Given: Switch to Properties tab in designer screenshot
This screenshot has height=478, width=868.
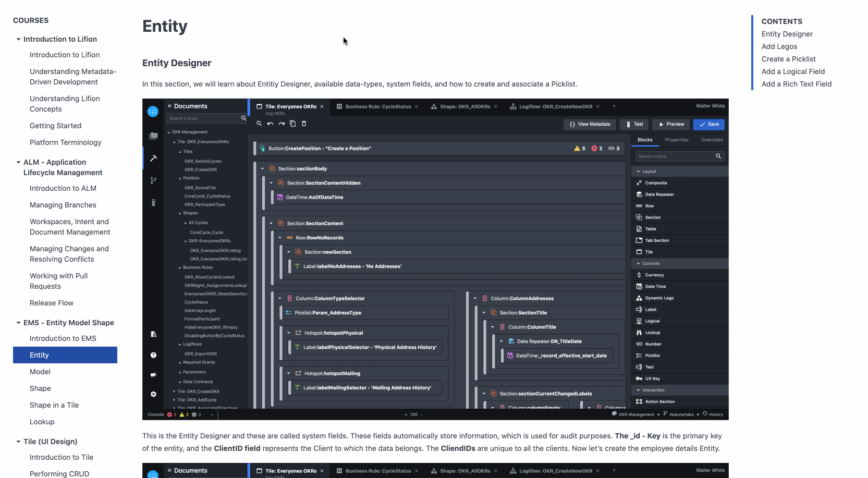Looking at the screenshot, I should pos(677,140).
